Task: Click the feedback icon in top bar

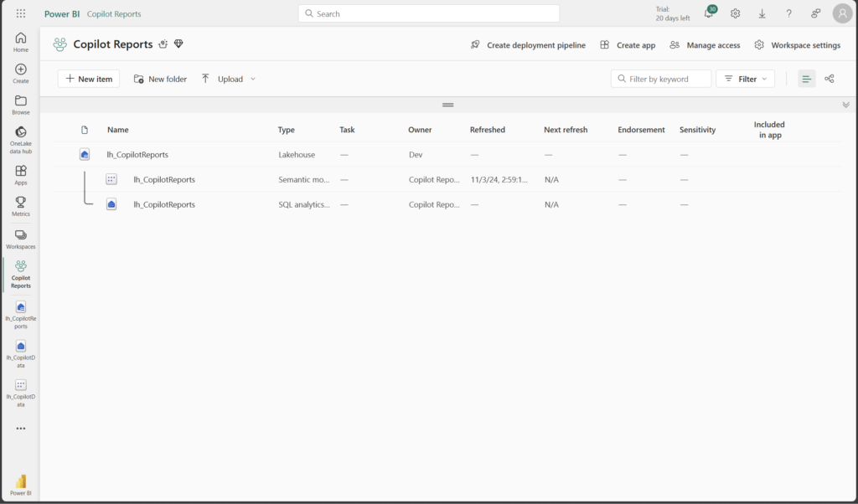Action: click(x=816, y=13)
